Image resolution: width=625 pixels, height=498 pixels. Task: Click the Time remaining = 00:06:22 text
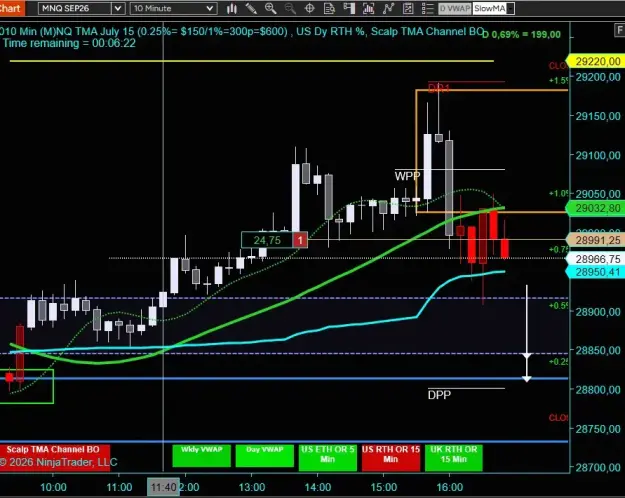coord(69,43)
